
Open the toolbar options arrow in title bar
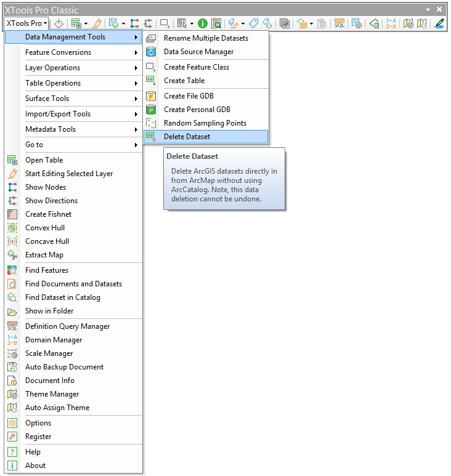click(x=428, y=10)
